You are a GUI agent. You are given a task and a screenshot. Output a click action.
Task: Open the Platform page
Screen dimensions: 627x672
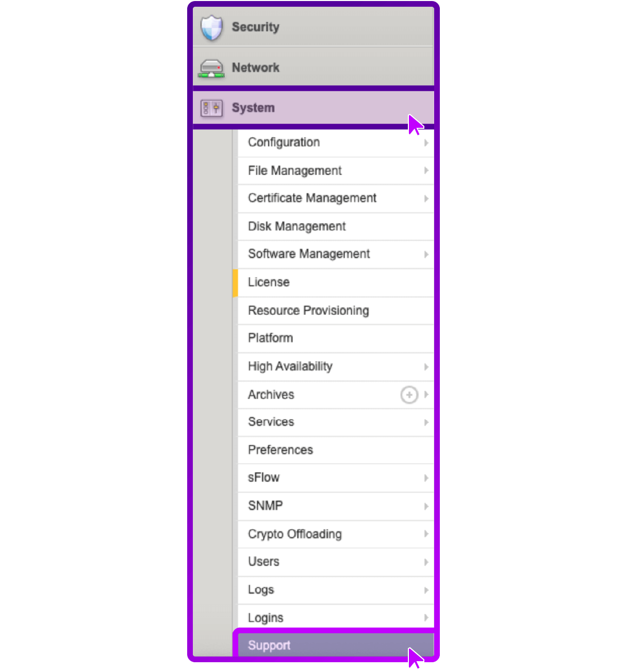point(336,339)
